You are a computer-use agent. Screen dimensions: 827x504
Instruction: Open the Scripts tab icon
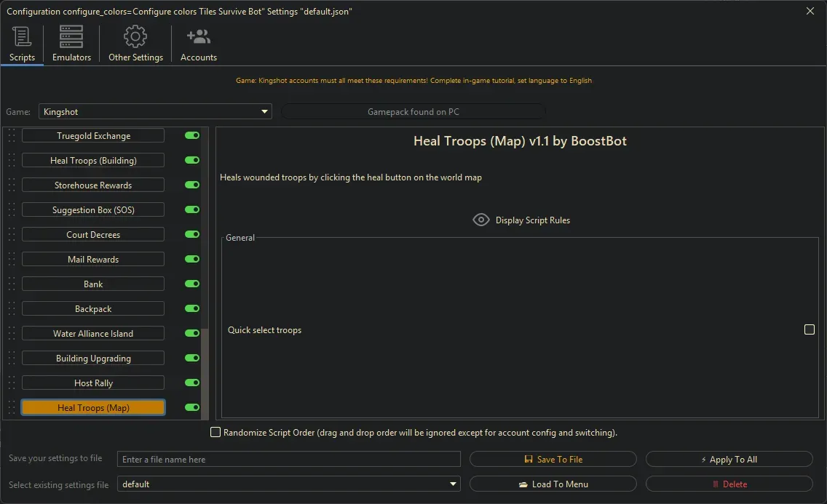[x=22, y=37]
